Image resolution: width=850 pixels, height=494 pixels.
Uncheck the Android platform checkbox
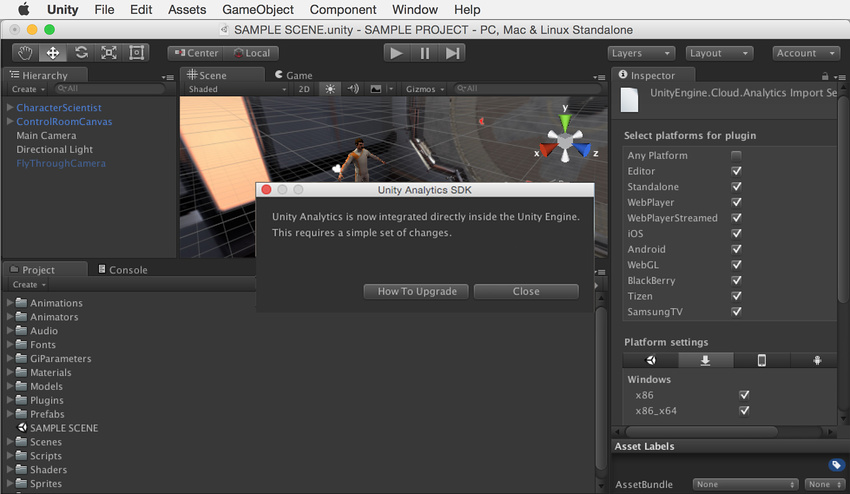coord(736,249)
